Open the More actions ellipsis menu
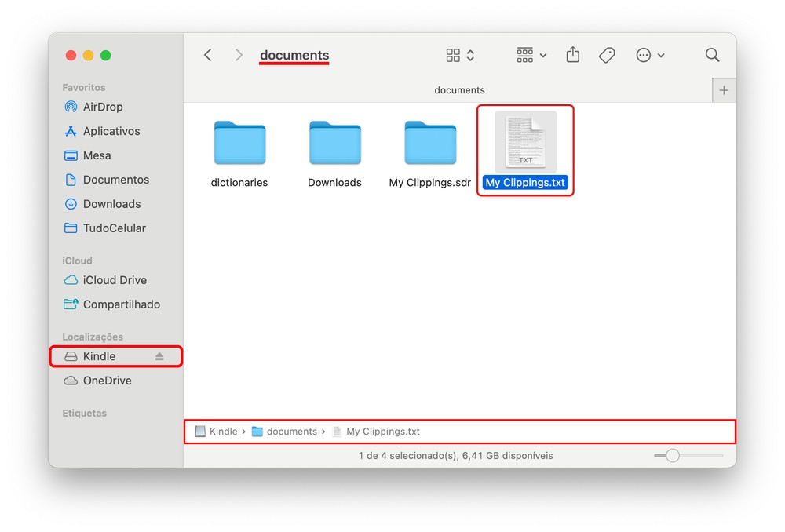Image resolution: width=785 pixels, height=532 pixels. coord(650,55)
